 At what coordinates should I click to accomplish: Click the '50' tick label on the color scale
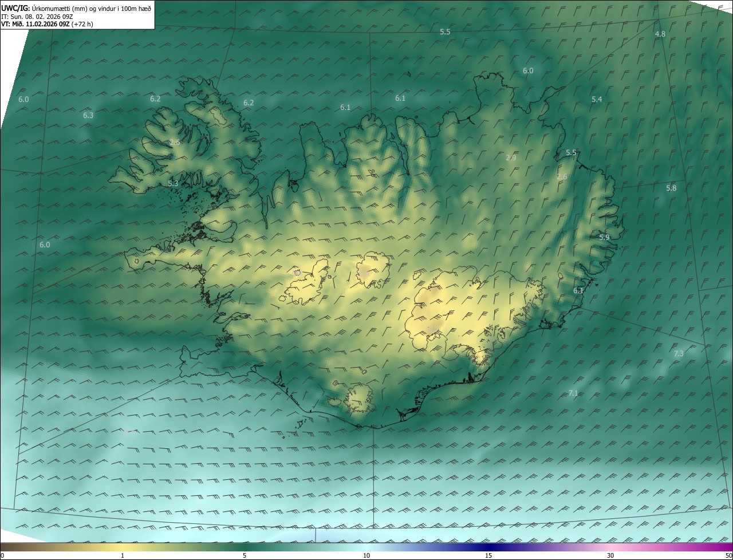pos(728,555)
